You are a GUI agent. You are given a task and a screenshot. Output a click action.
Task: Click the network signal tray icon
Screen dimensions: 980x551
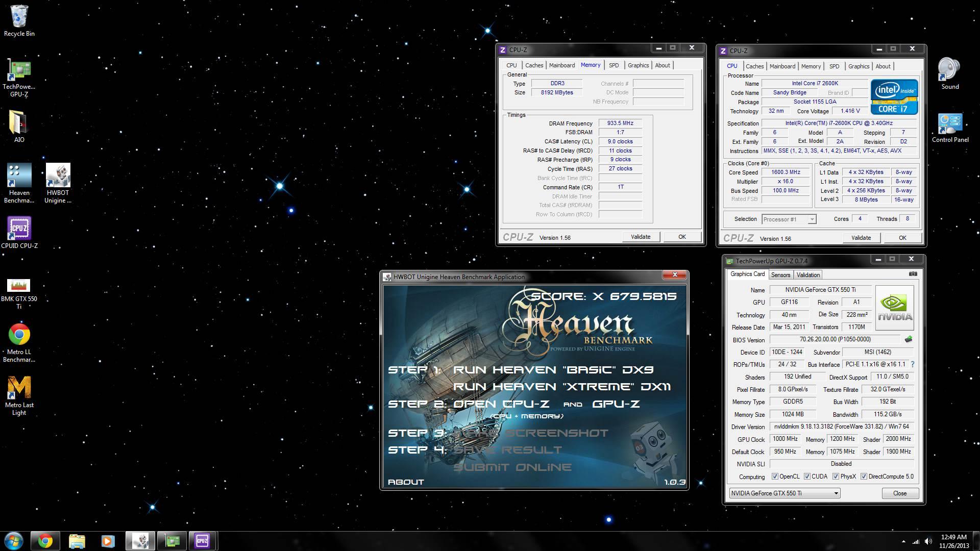(916, 541)
